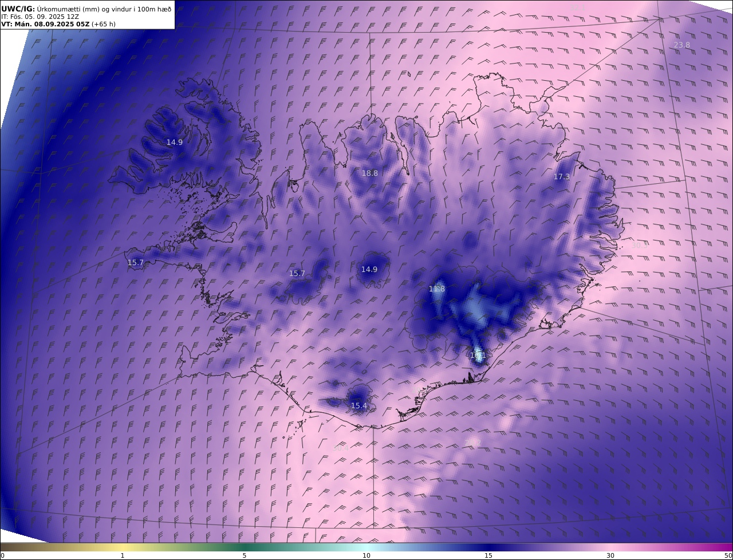Click the faint 30.4 value south of Iceland
The height and width of the screenshot is (560, 733).
tap(340, 448)
